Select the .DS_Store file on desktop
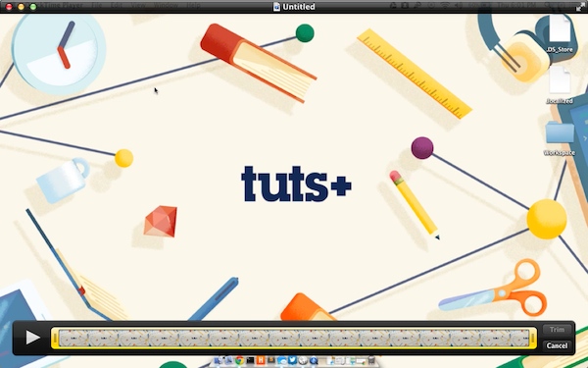Viewport: 588px width, 368px height. click(x=560, y=33)
